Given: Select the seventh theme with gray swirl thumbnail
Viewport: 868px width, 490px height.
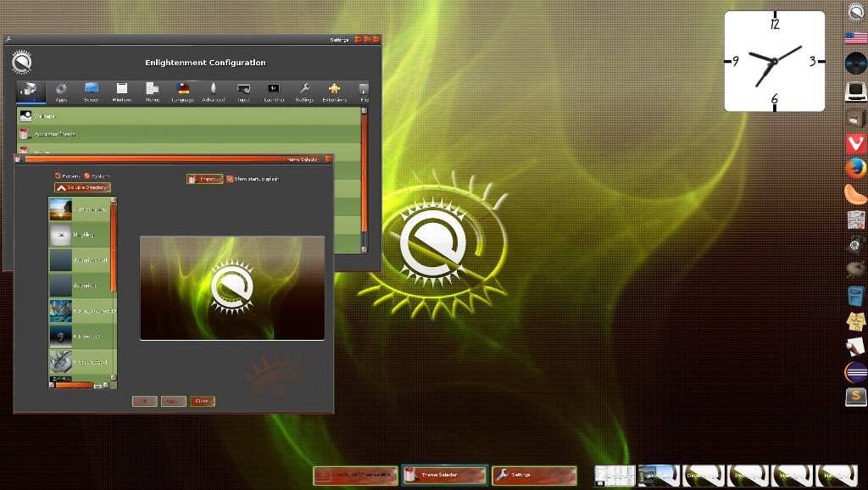Looking at the screenshot, I should pos(80,361).
